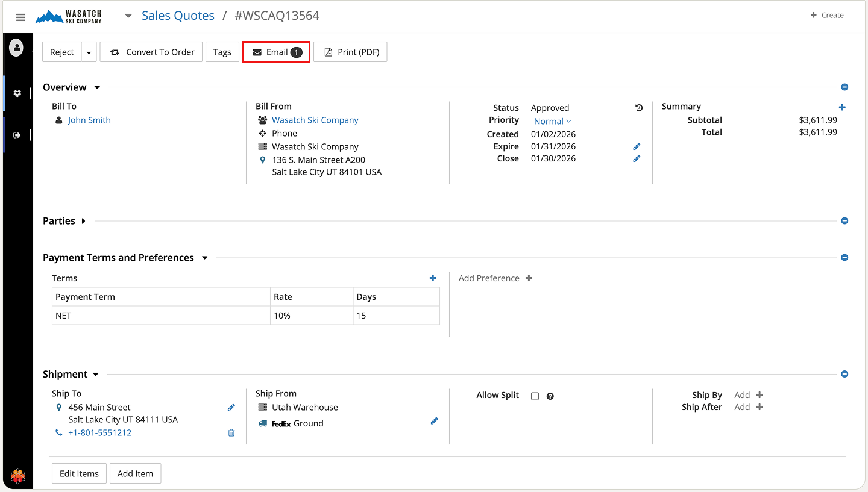
Task: Click the status history icon
Action: pos(639,108)
